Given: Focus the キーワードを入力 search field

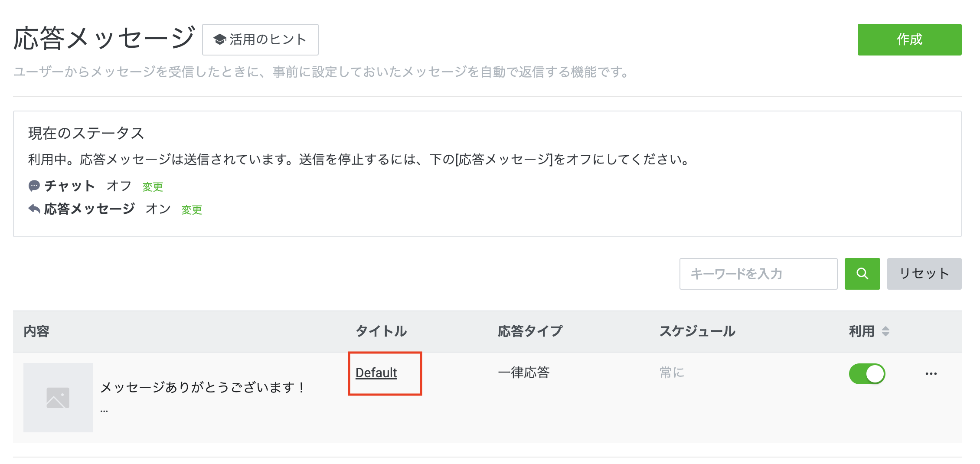Looking at the screenshot, I should (x=758, y=274).
